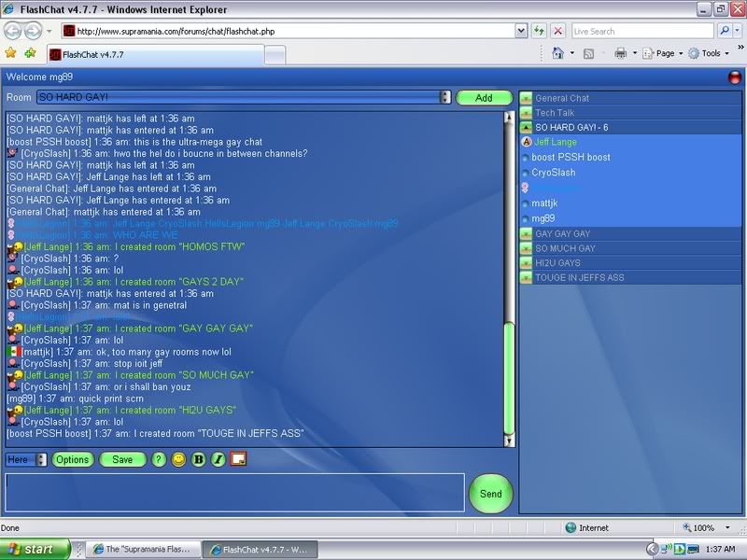Click the chat message input box
747x560 pixels.
235,493
